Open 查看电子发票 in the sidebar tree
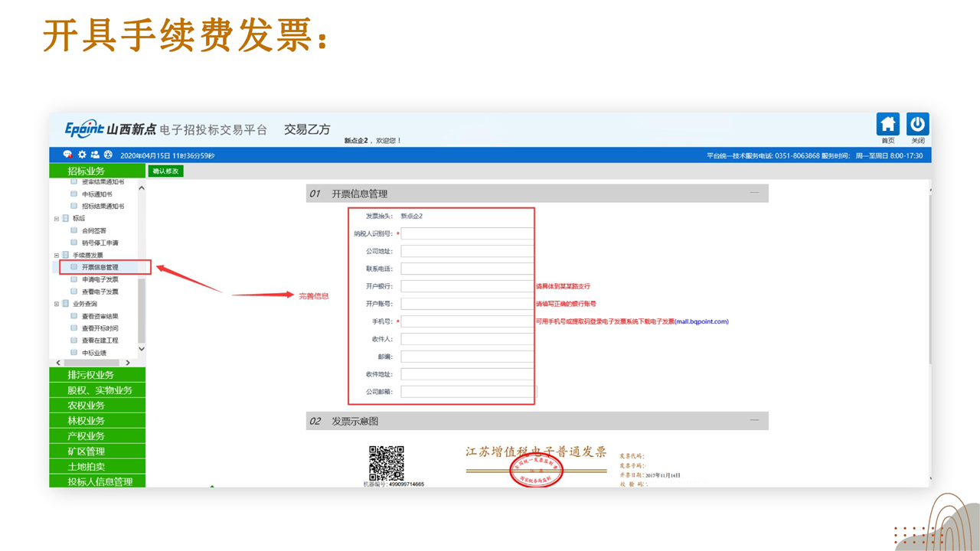 [100, 292]
